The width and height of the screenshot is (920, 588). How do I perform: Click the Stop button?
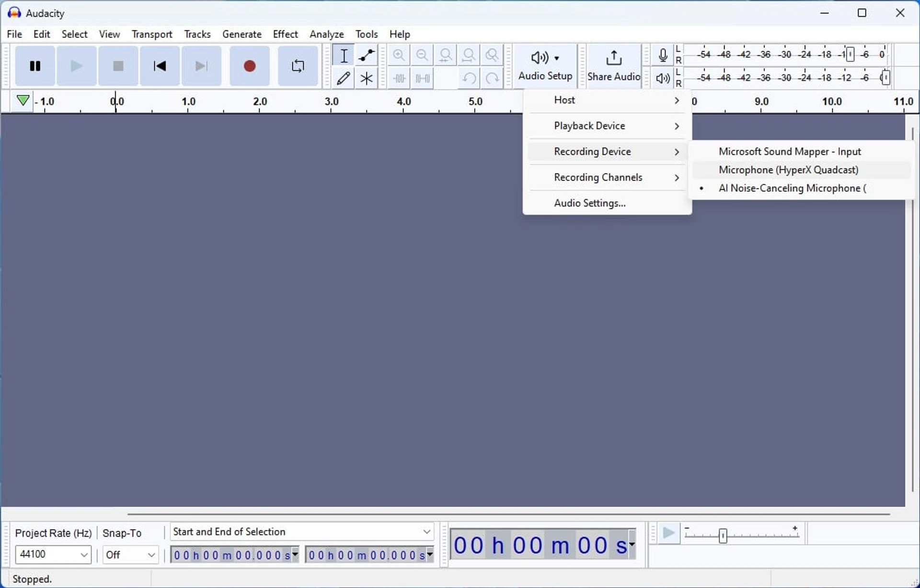click(118, 66)
